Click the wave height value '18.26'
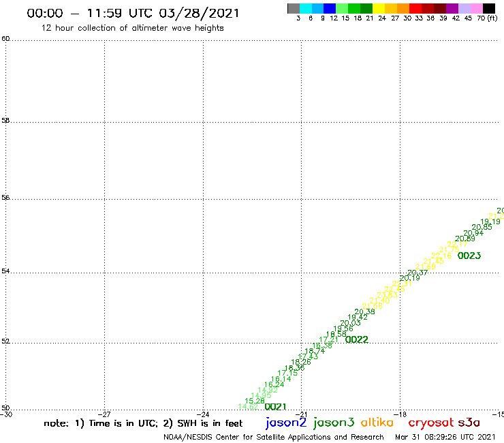 301,362
